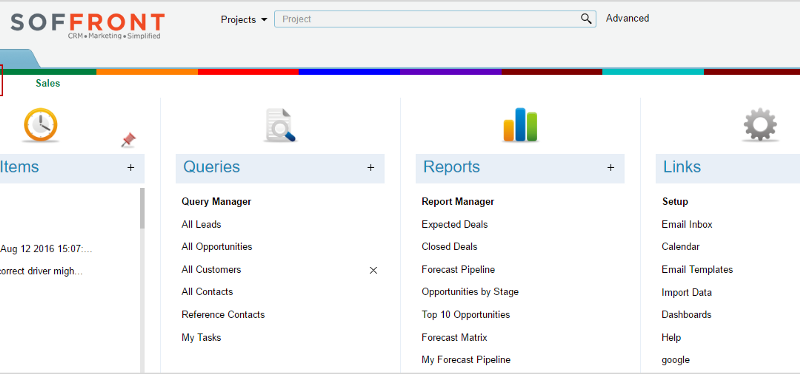Image resolution: width=800 pixels, height=374 pixels.
Task: Open the All Leads query
Action: pos(201,225)
